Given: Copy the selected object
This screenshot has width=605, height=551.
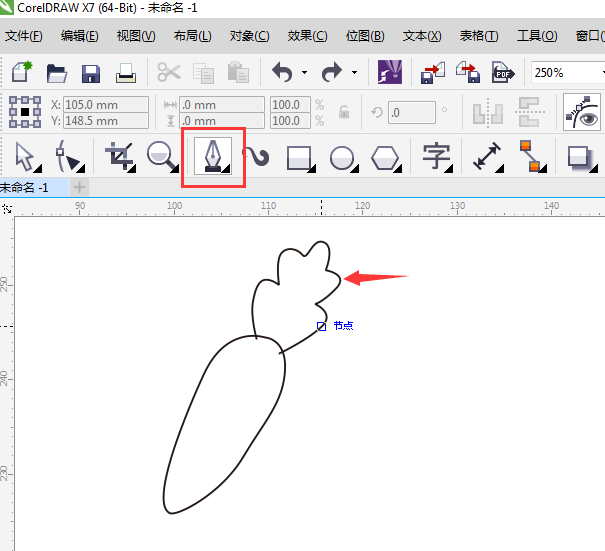Looking at the screenshot, I should (x=203, y=73).
